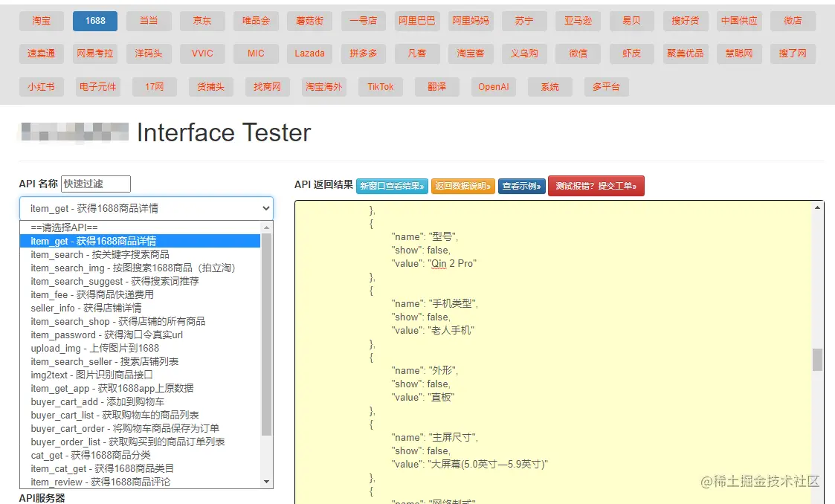
Task: Click the "老人手机" value text
Action: pos(451,331)
